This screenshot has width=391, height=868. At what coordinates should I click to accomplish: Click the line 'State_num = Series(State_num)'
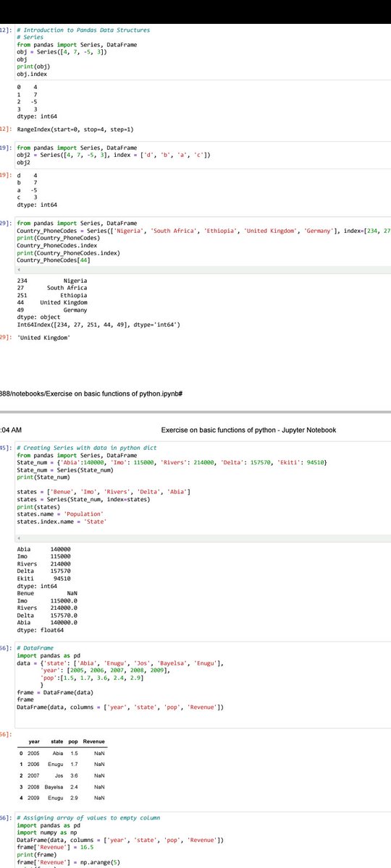(65, 470)
